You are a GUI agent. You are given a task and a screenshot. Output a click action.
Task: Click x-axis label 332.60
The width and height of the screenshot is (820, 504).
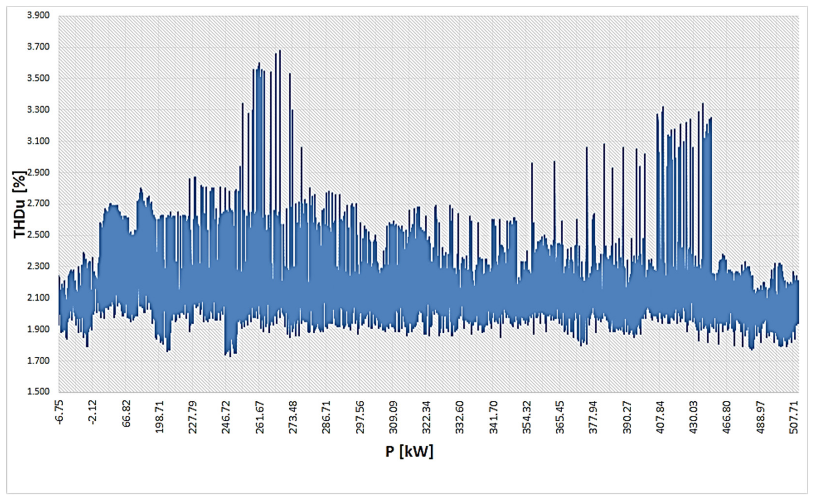[x=460, y=417]
